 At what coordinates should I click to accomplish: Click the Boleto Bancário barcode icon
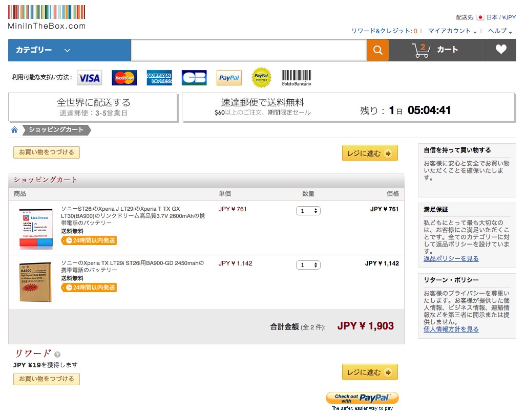pyautogui.click(x=297, y=78)
